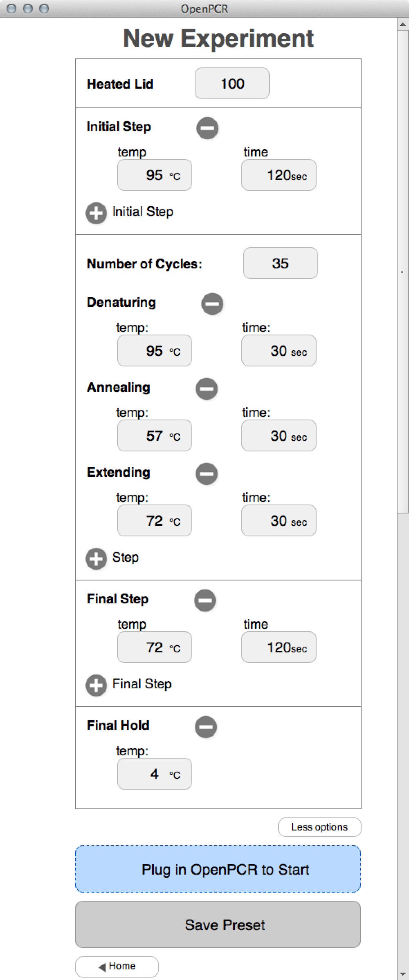The image size is (409, 980).
Task: Add a new cycle Step with plus icon
Action: point(96,558)
